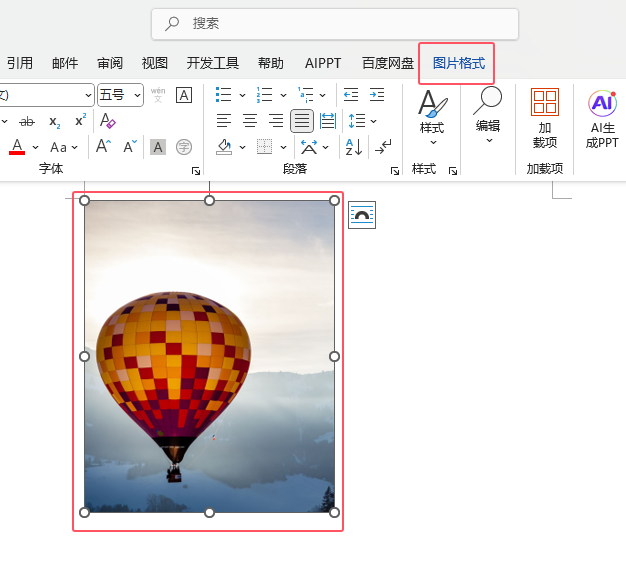
Task: Click the Asian layout text scaling icon
Action: (309, 147)
